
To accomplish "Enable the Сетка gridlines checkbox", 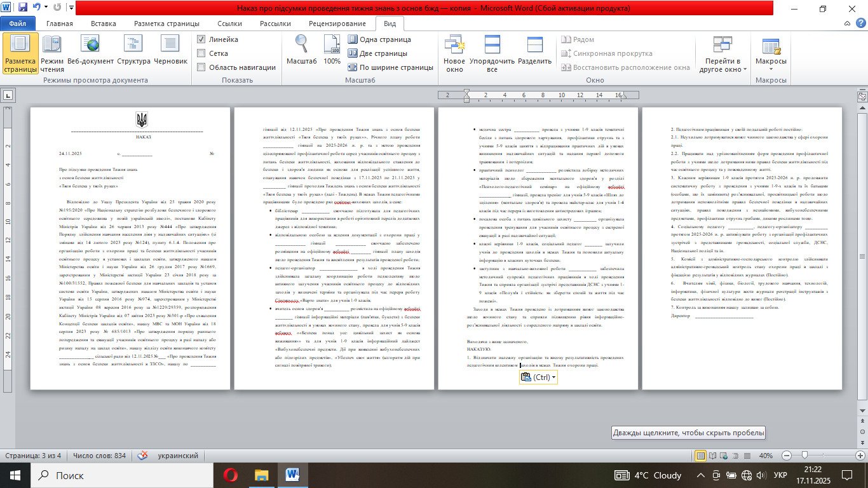I will [x=201, y=53].
